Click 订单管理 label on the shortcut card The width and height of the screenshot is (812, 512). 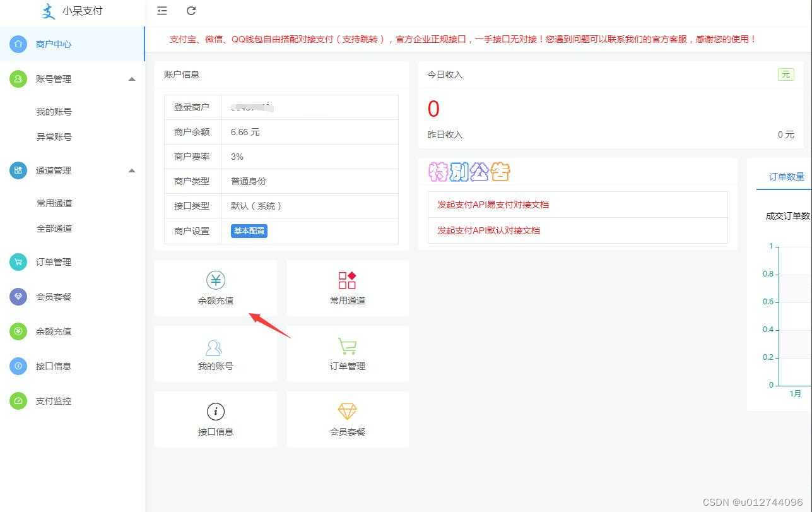coord(348,366)
